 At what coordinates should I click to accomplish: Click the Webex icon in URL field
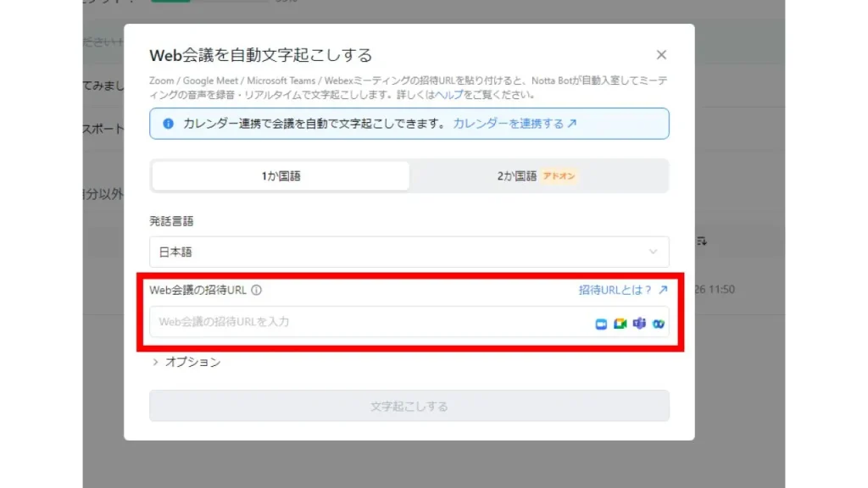click(658, 324)
